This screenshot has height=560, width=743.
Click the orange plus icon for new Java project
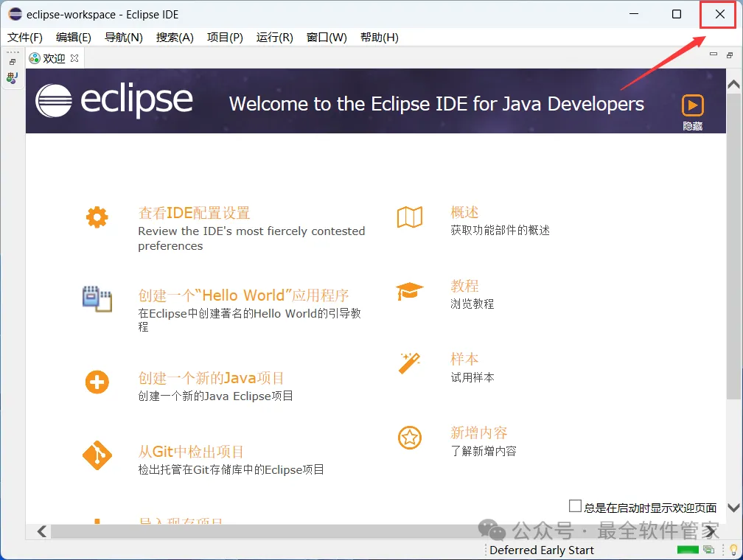tap(97, 382)
